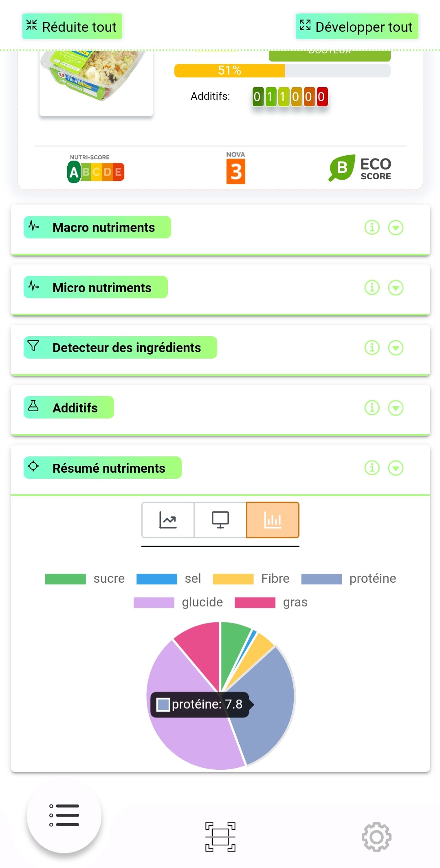Show info for Résumé nutriments
Image resolution: width=440 pixels, height=868 pixels.
372,468
